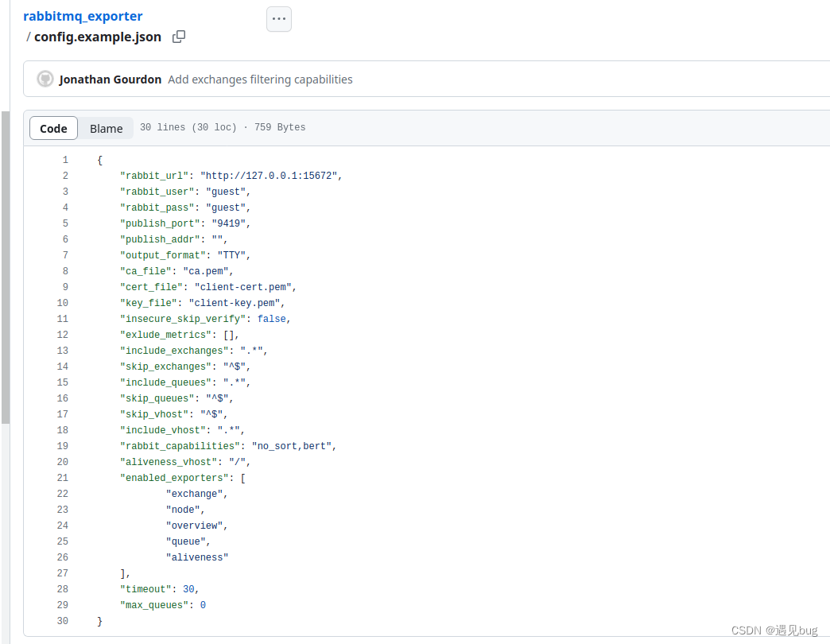The height and width of the screenshot is (644, 830).
Task: Click the "skip_exchanges" key
Action: [x=165, y=367]
